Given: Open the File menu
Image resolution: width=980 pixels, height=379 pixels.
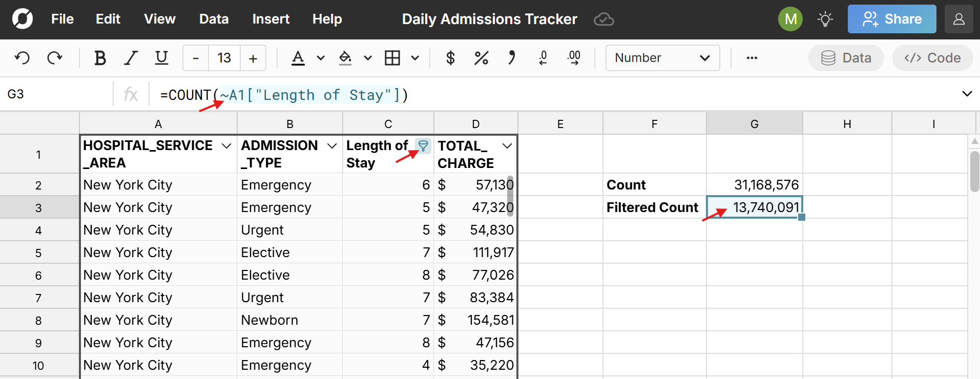Looking at the screenshot, I should (62, 19).
